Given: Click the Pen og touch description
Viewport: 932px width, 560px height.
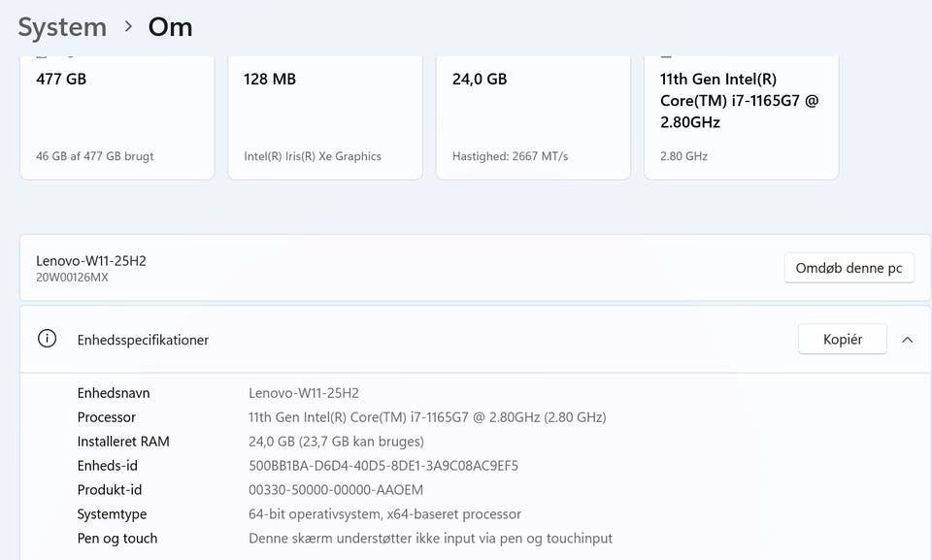Looking at the screenshot, I should tap(430, 539).
